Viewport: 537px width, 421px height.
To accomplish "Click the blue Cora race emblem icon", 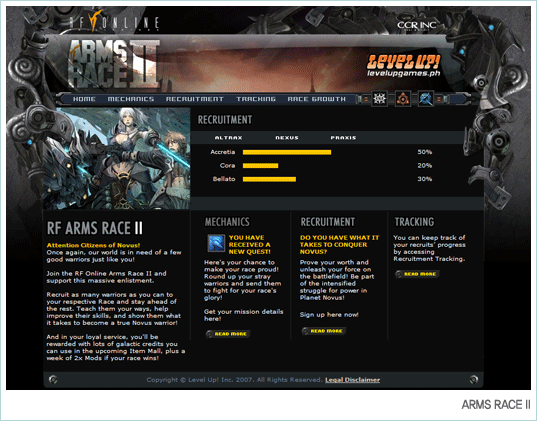I will pos(426,99).
